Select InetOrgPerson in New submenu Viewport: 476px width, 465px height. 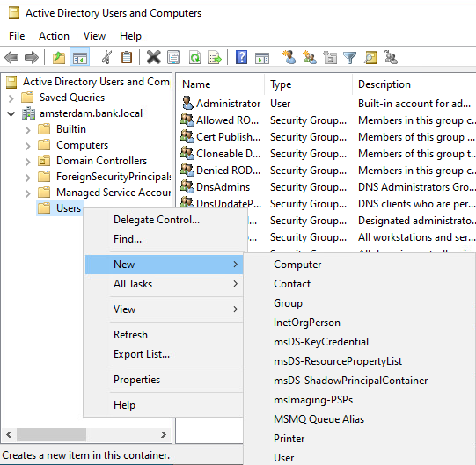(x=360, y=323)
